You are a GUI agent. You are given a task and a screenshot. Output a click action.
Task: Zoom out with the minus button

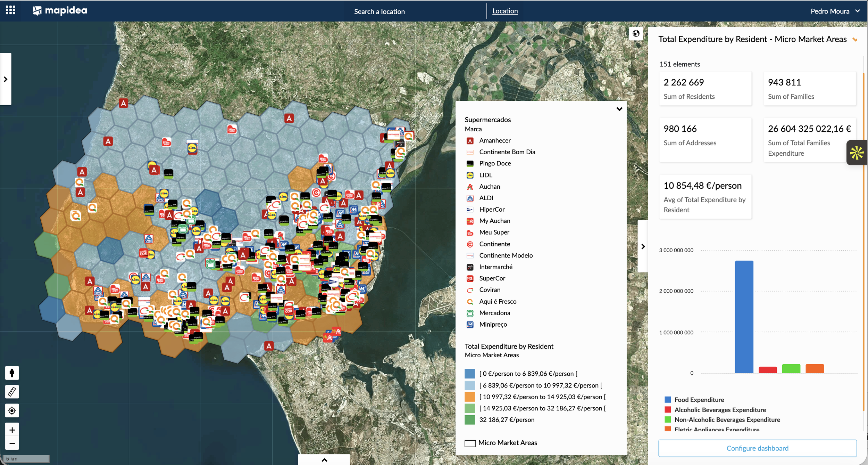(12, 443)
